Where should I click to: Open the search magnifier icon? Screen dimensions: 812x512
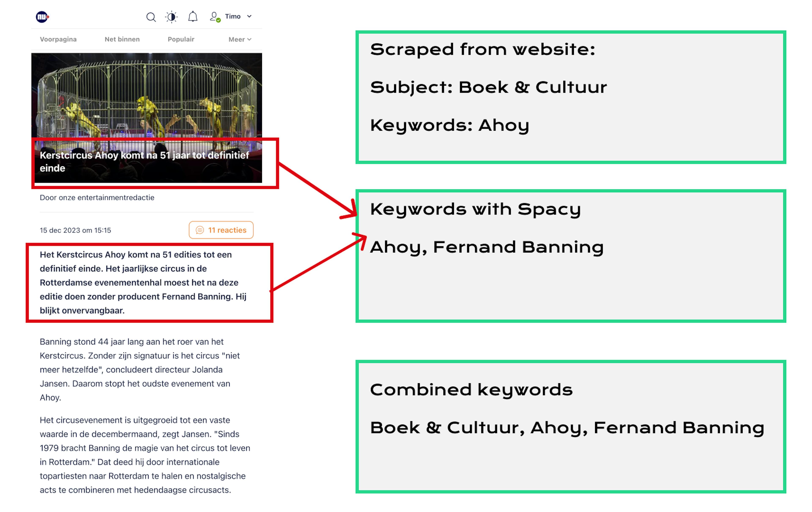pyautogui.click(x=151, y=17)
